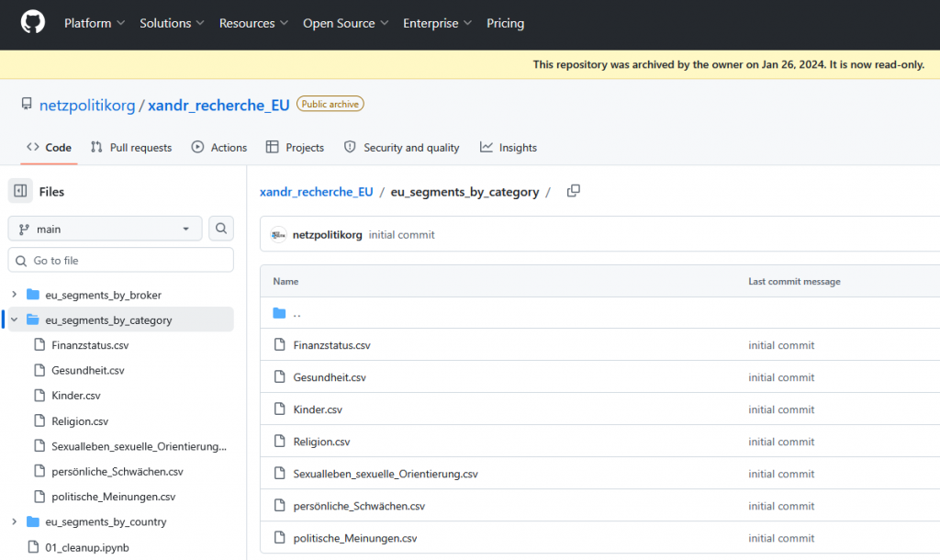Click the eu_segments_by_country folder icon

point(33,521)
